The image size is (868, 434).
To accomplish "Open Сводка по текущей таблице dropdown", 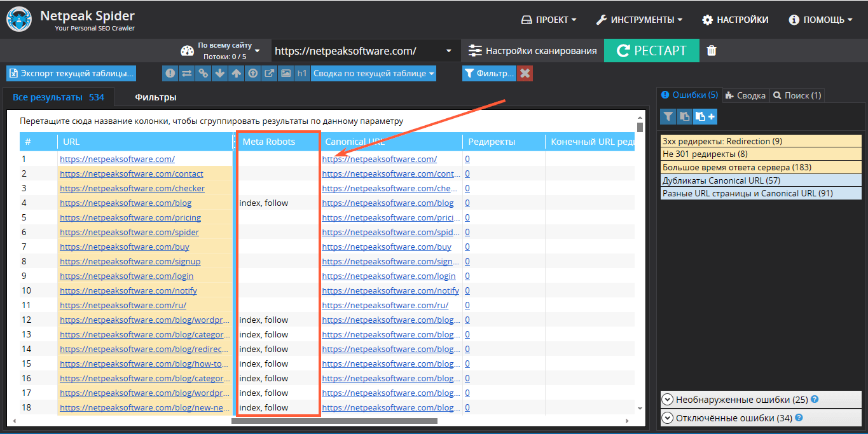I will 374,73.
